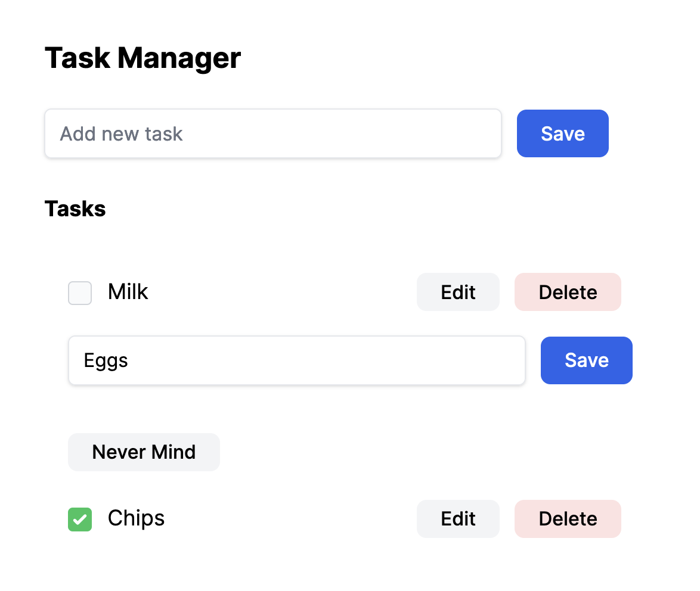Edit the Milk task
700x591 pixels.
(458, 292)
